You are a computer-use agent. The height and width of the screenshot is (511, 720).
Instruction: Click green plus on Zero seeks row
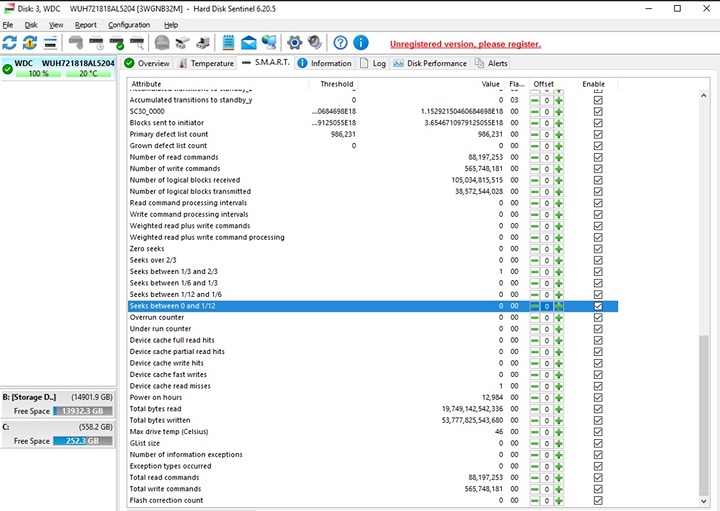pos(559,249)
